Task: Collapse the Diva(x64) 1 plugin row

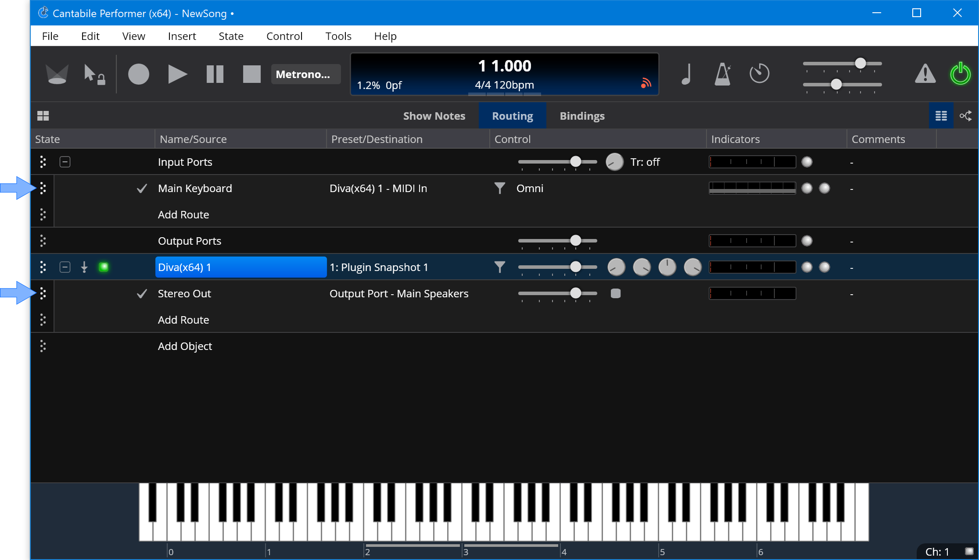Action: click(x=65, y=267)
